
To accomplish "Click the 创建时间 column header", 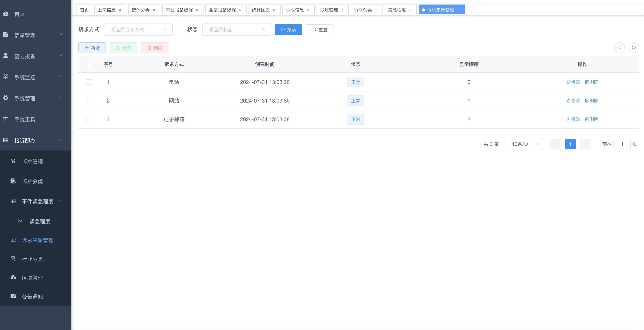I will pyautogui.click(x=265, y=64).
